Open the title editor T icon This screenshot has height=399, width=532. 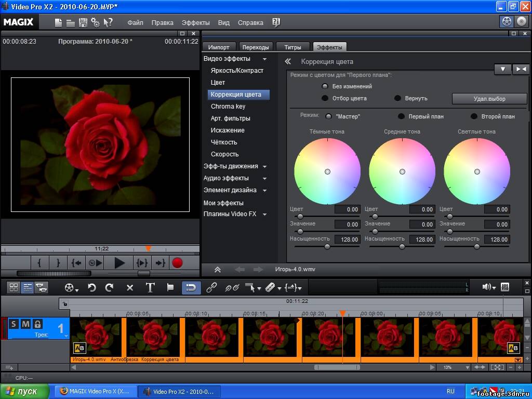pyautogui.click(x=150, y=288)
